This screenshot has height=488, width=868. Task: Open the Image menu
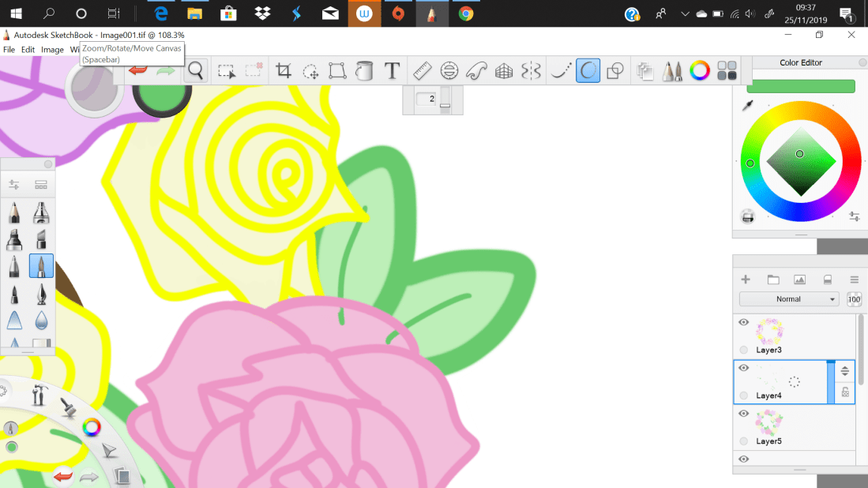(51, 49)
